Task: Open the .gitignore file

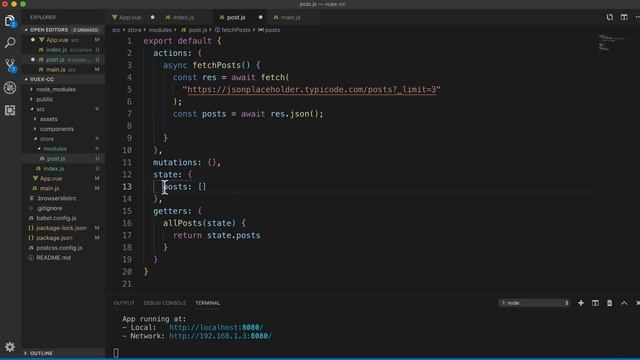Action: click(49, 208)
